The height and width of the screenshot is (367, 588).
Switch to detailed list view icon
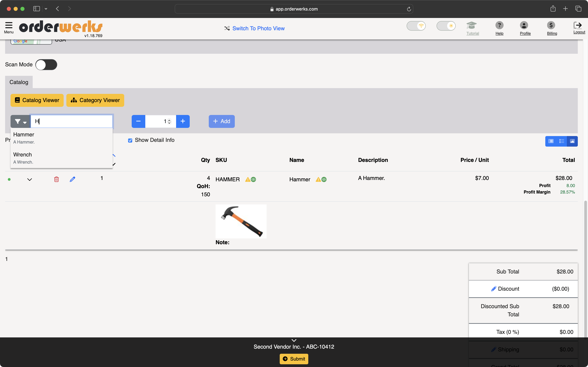pos(551,141)
